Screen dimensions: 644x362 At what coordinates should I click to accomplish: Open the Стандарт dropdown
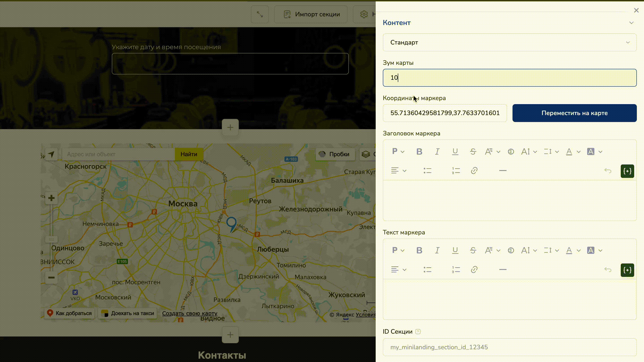(x=510, y=42)
